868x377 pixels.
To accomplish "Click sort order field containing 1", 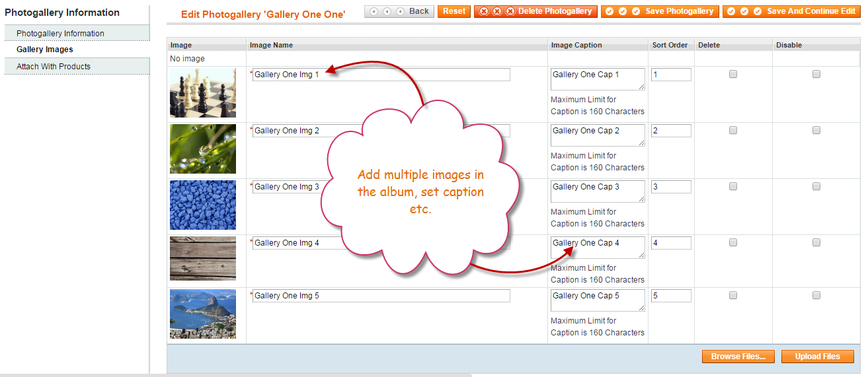I will tap(671, 75).
